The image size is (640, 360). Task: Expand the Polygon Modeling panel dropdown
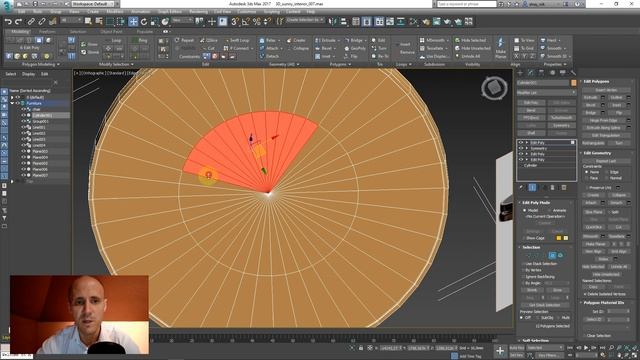pos(40,64)
